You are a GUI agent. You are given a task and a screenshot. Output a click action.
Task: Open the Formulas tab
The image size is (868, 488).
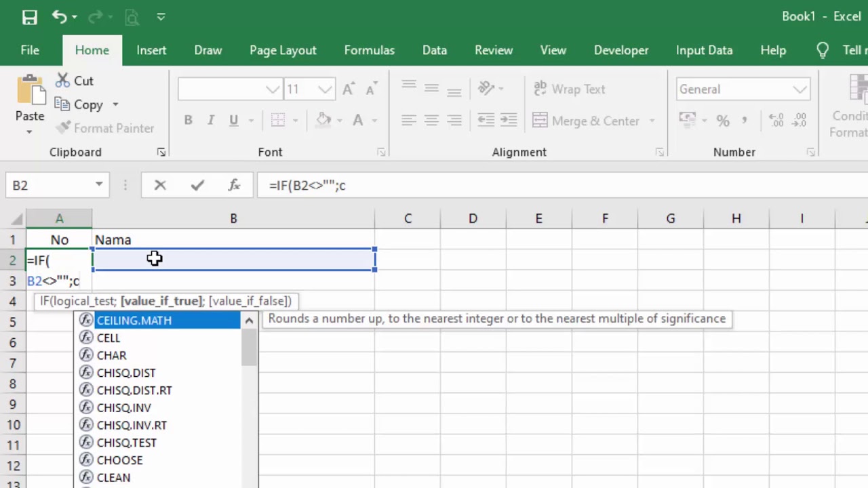point(369,50)
